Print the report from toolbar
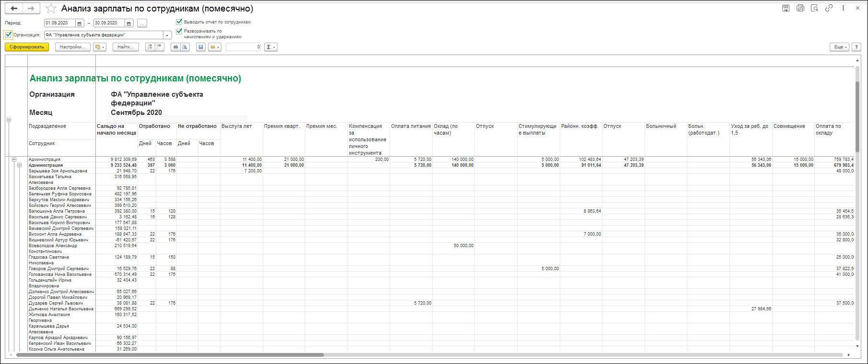The height and width of the screenshot is (364, 868). click(x=175, y=47)
